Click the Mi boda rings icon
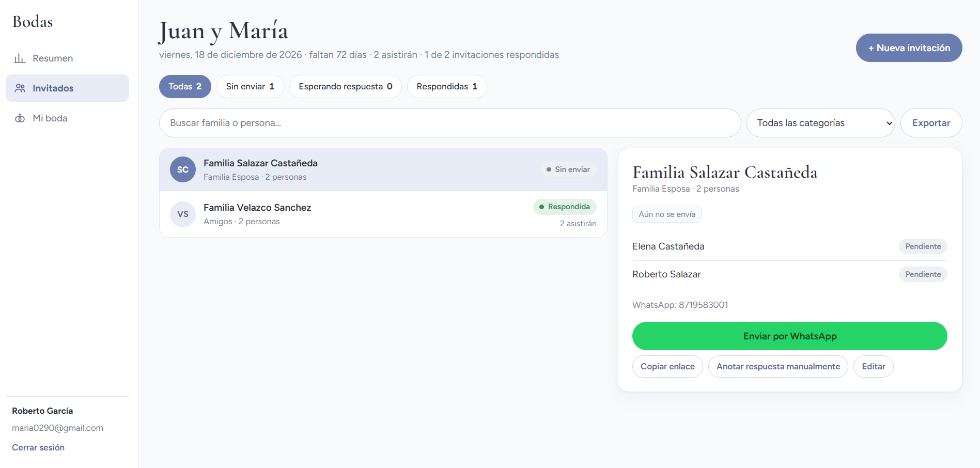 pyautogui.click(x=20, y=118)
